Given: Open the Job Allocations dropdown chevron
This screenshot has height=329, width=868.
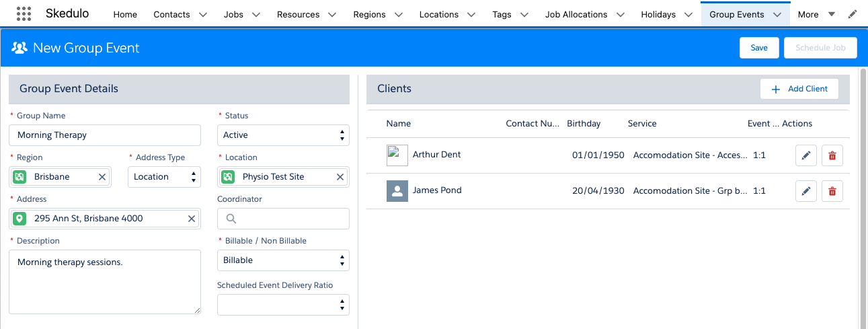Looking at the screenshot, I should 620,14.
